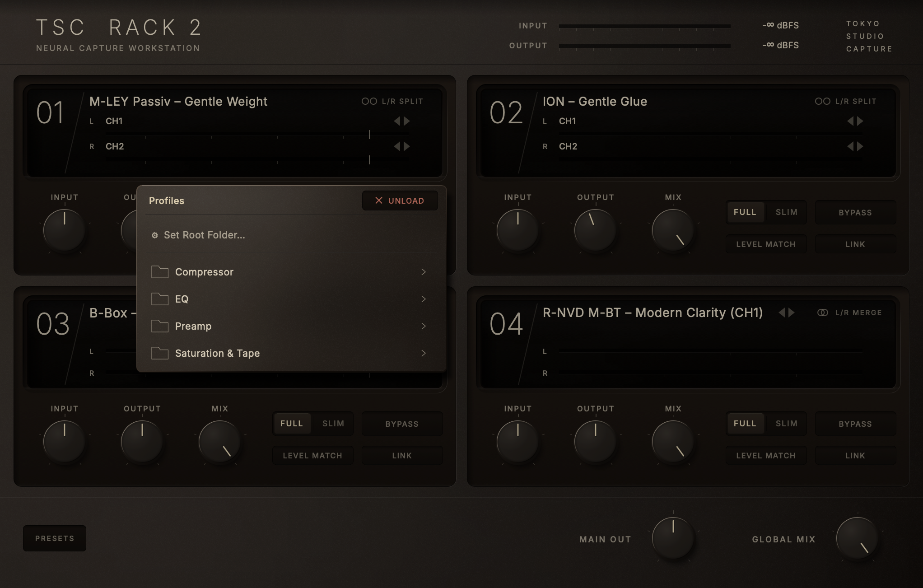Screen dimensions: 923x588
Task: Bypass slot 04
Action: 855,424
